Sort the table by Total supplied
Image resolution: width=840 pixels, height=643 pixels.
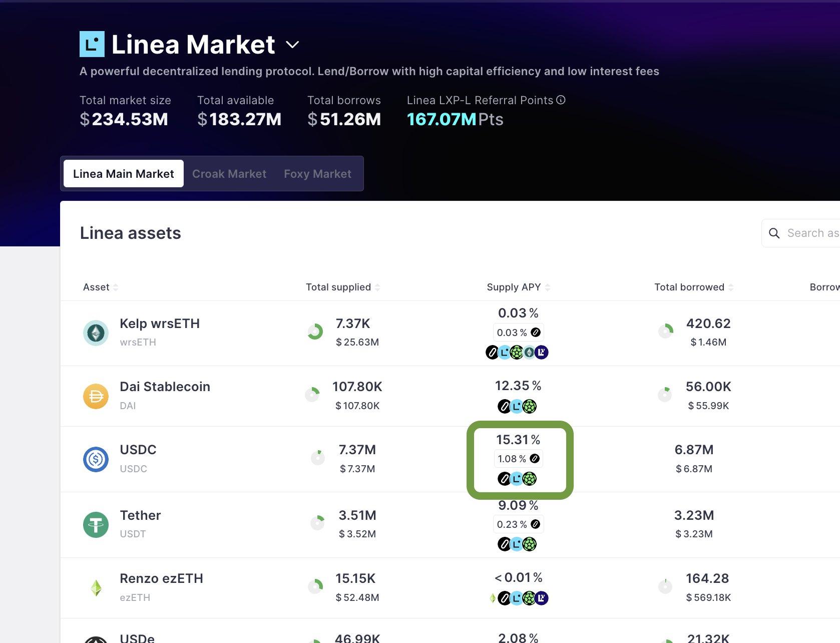coord(377,287)
